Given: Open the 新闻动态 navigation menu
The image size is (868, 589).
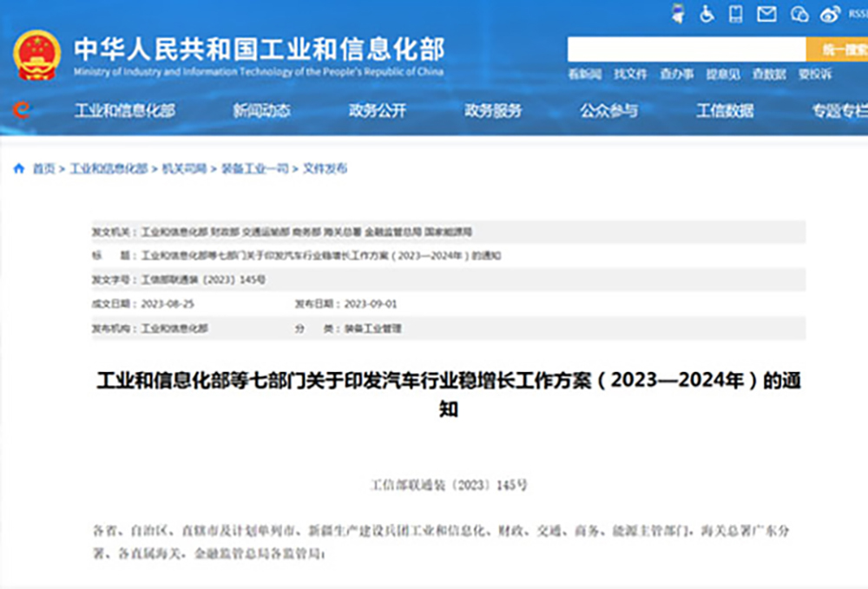Looking at the screenshot, I should 262,111.
